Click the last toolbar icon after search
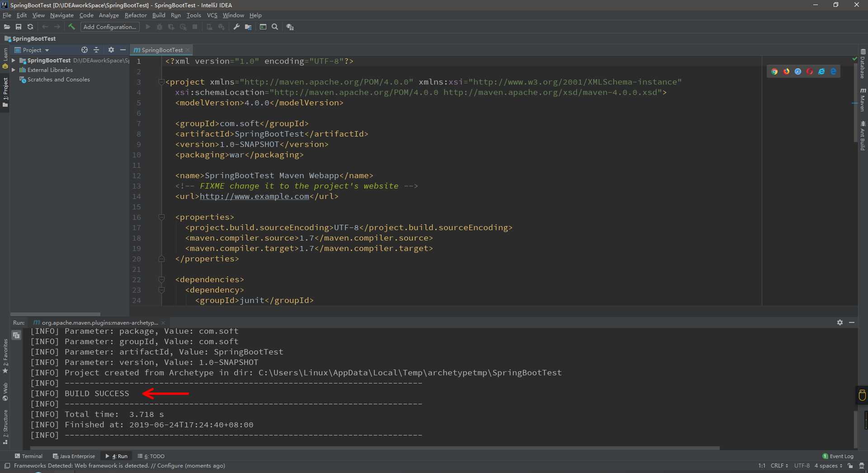 (x=290, y=27)
